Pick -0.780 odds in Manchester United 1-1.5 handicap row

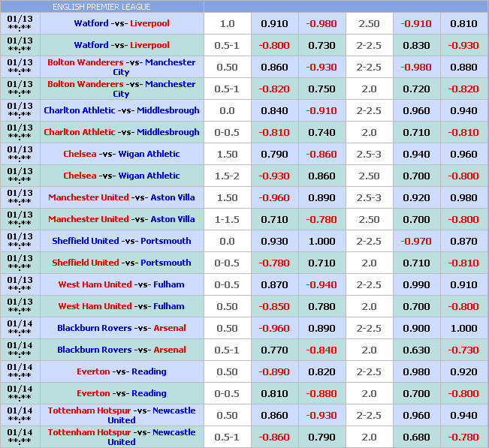tap(321, 220)
